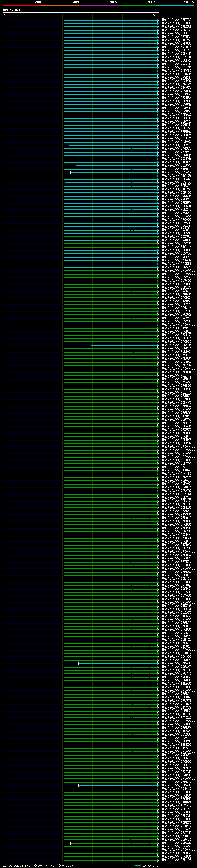Choose entry UniRef100_P08440
The width and height of the screenshot is (197, 868).
point(177,179)
